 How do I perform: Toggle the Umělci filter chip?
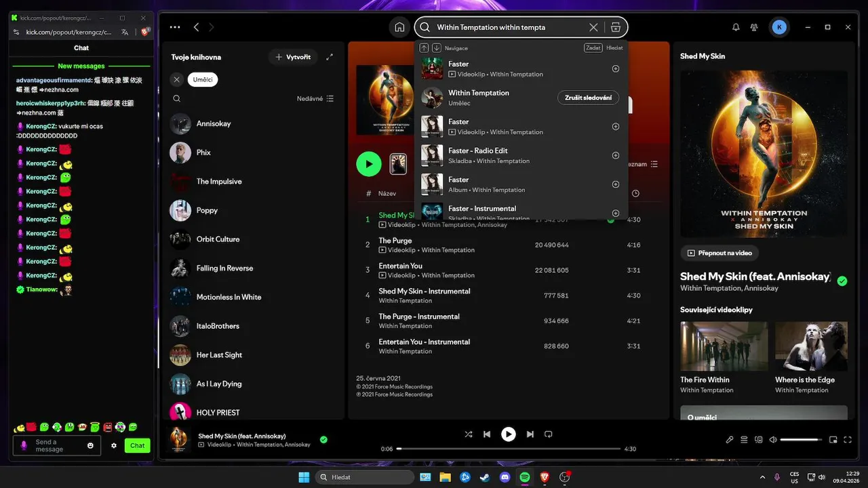tap(203, 79)
